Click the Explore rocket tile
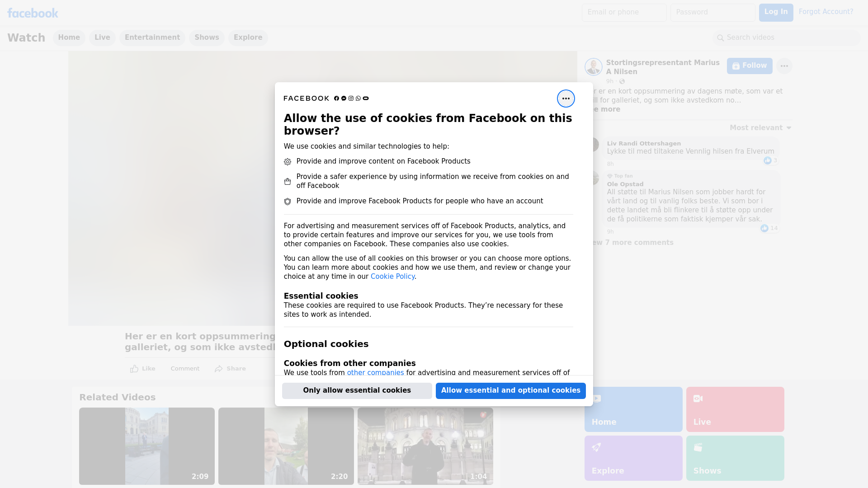The height and width of the screenshot is (488, 868). [633, 458]
